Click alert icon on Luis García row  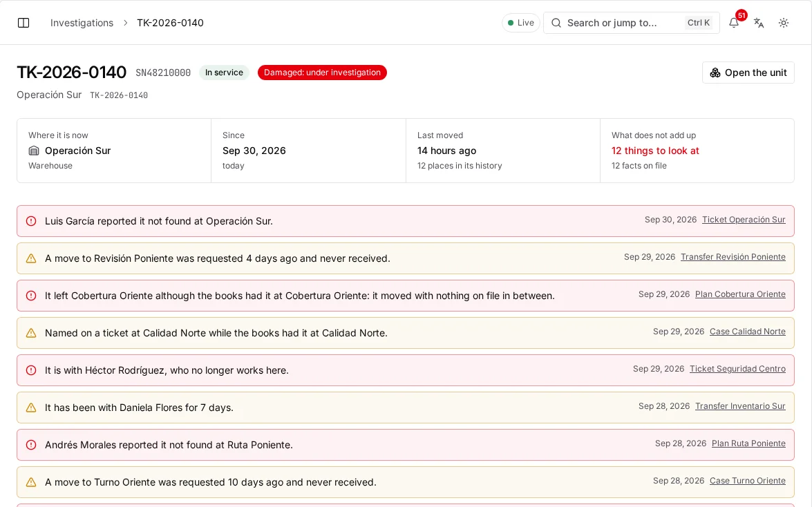(x=31, y=221)
